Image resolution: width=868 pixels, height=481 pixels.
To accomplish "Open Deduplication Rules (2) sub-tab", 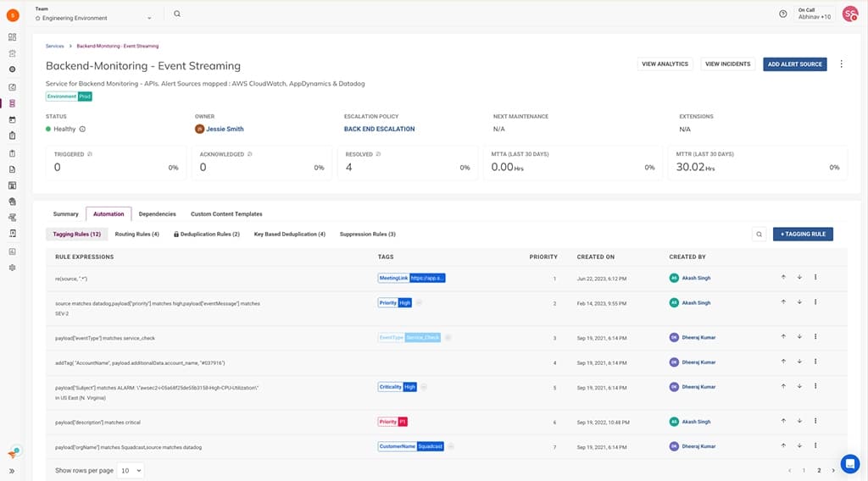I will 207,235.
